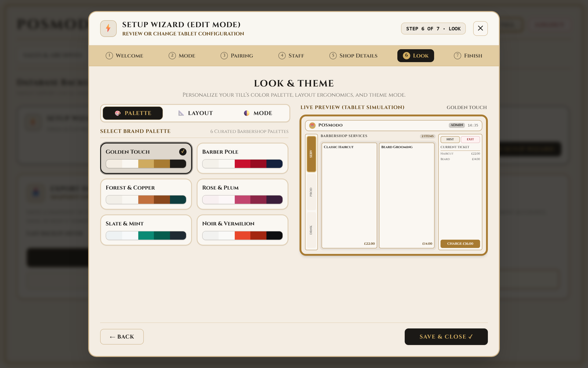588x368 pixels.
Task: Click Charge £36.00 in the preview
Action: [x=460, y=244]
